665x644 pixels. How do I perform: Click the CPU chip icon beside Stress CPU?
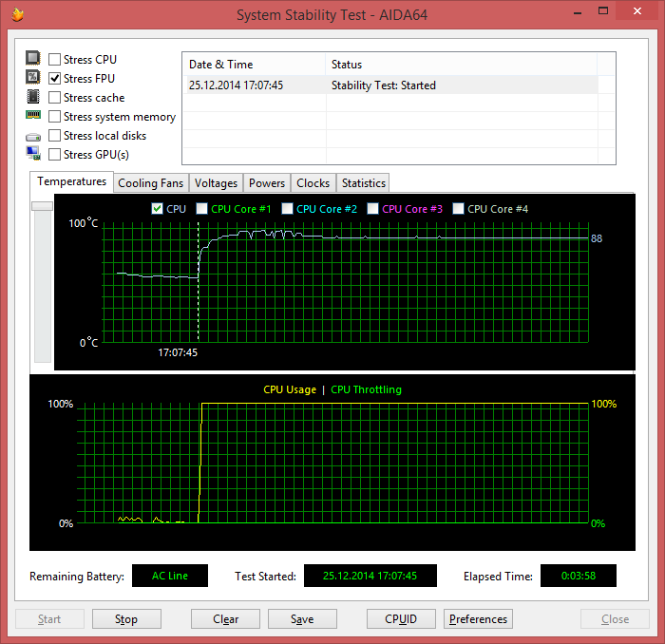pos(33,58)
